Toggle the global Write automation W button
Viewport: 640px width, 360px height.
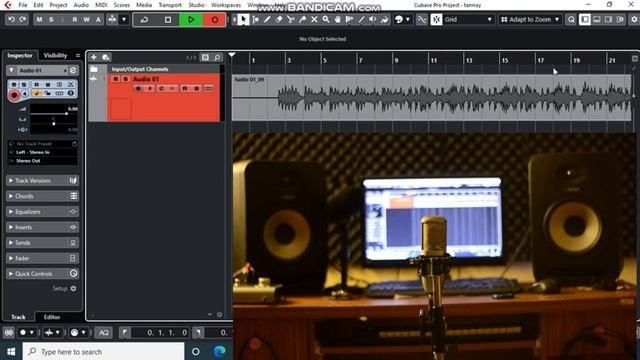click(87, 19)
